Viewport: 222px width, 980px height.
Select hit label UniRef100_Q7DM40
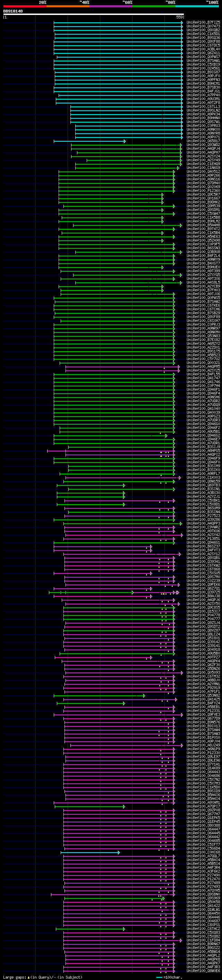203,183
